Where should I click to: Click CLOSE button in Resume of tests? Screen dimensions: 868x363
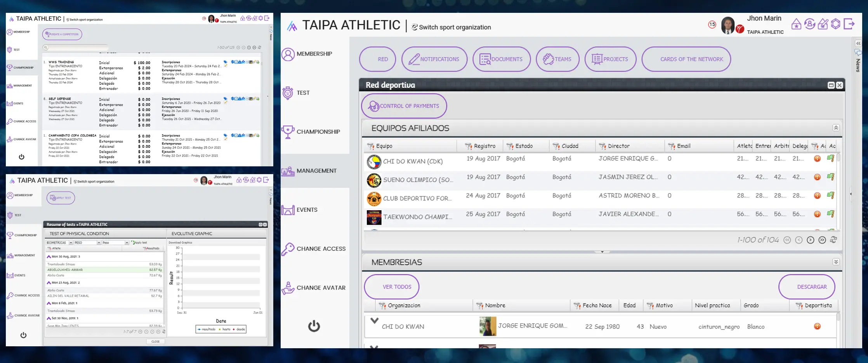click(x=156, y=342)
